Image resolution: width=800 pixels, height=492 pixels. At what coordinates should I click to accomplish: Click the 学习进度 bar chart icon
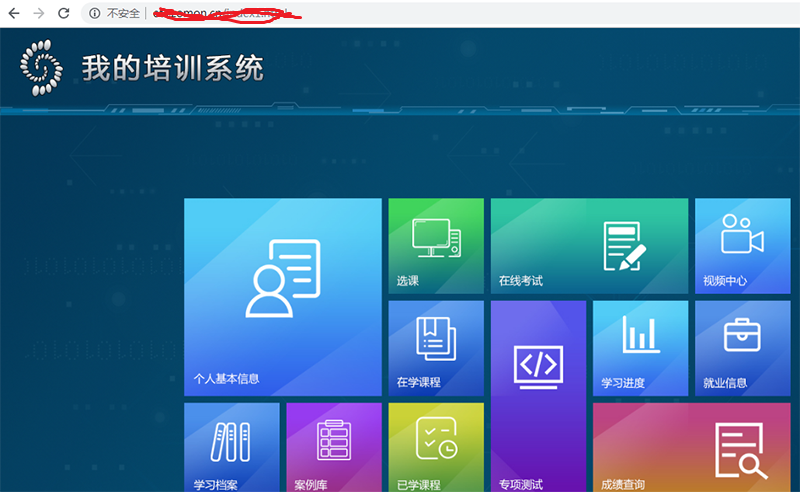(x=640, y=335)
